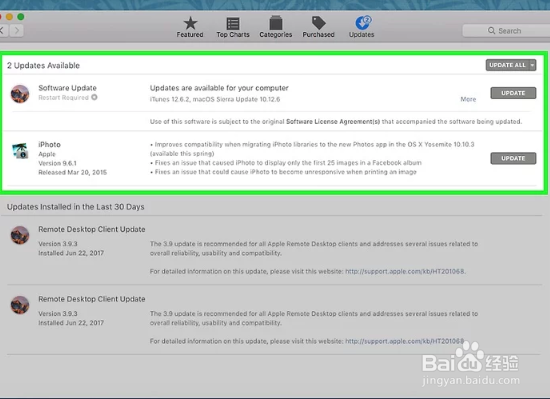This screenshot has width=550, height=399.
Task: Update the iPhoto app
Action: pos(513,158)
